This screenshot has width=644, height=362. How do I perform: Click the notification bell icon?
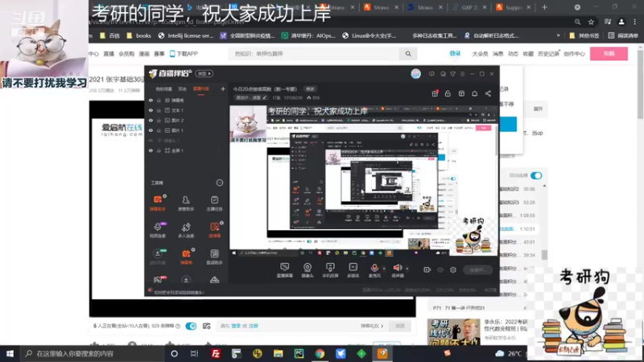tap(474, 93)
